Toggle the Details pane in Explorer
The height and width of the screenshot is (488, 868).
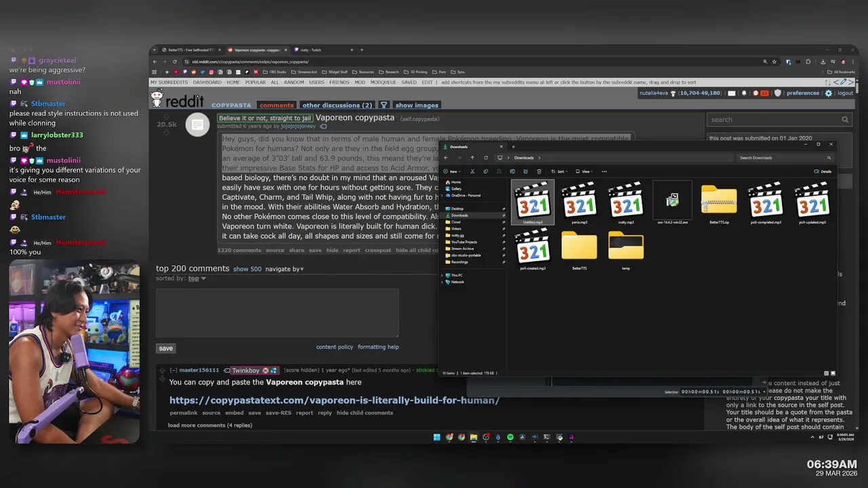(823, 171)
